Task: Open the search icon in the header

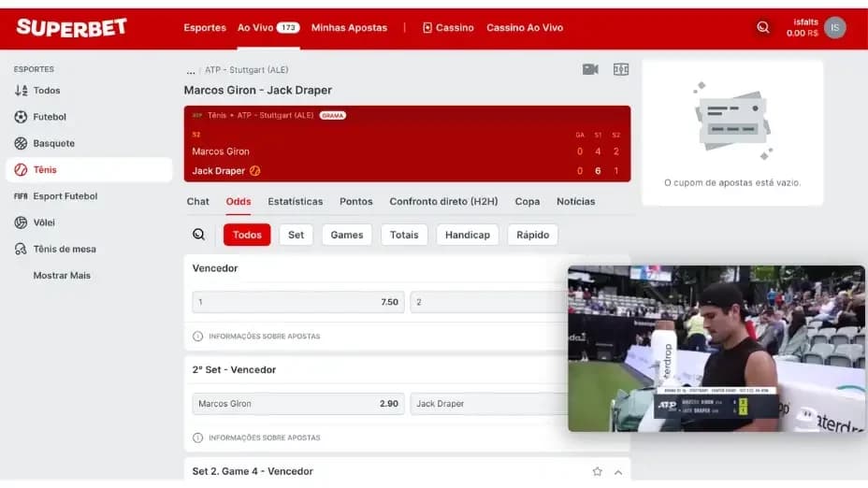Action: 763,27
